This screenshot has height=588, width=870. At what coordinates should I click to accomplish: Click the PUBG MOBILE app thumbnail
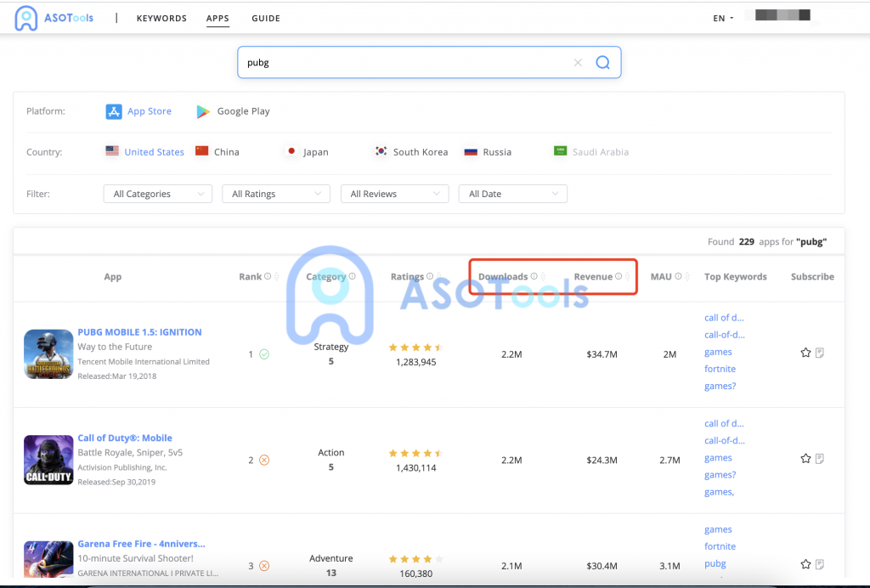48,354
